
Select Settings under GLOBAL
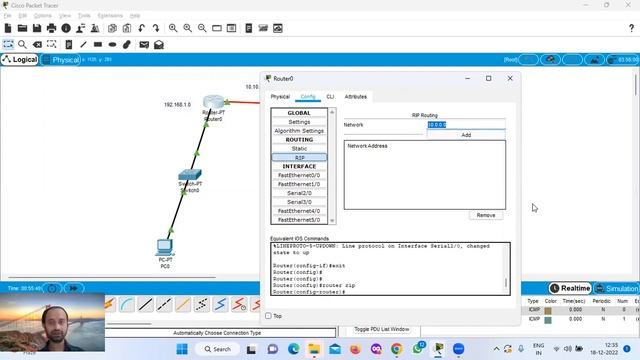point(299,122)
